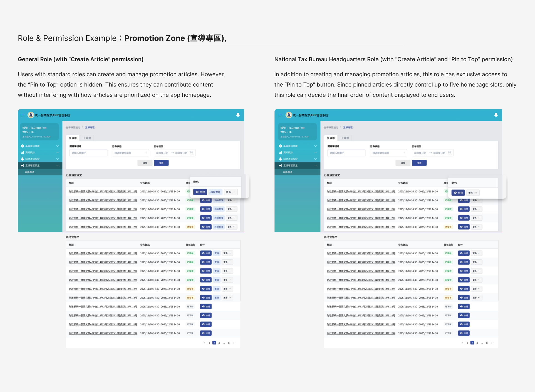Screen dimensions: 535x392
Task: Click 清除 clear button in left screenshot form
Action: pyautogui.click(x=145, y=163)
